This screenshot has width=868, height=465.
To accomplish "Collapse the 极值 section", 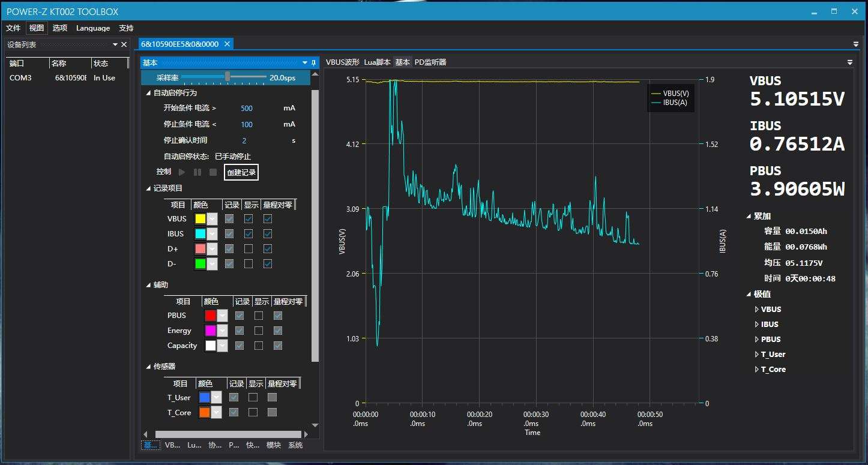I will coord(749,294).
